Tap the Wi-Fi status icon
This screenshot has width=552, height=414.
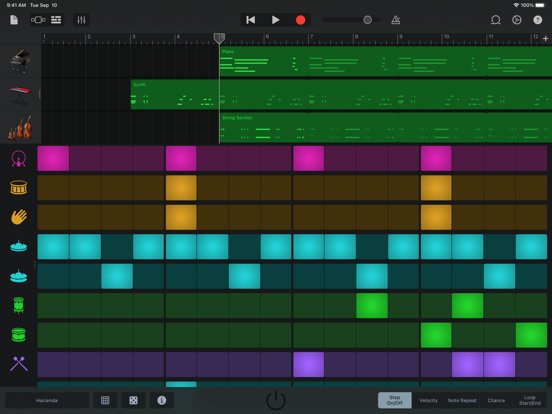516,5
